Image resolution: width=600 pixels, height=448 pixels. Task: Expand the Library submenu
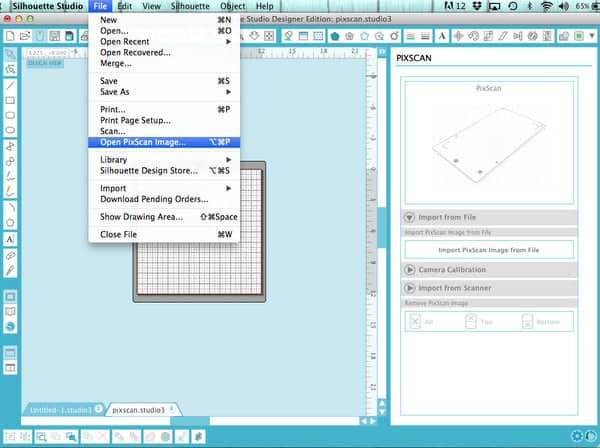pyautogui.click(x=164, y=160)
